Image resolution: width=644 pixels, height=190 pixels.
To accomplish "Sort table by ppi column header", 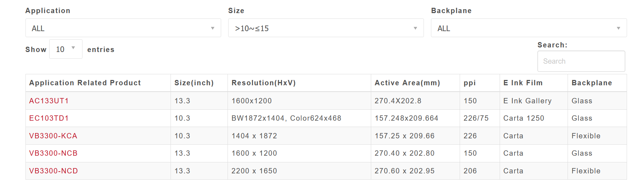I will click(x=470, y=83).
